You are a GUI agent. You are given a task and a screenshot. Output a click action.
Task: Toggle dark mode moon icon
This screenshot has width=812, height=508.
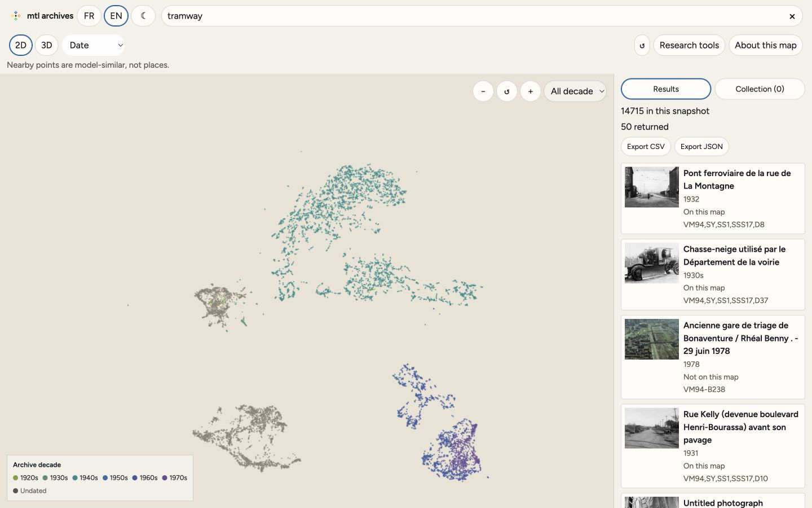tap(143, 16)
